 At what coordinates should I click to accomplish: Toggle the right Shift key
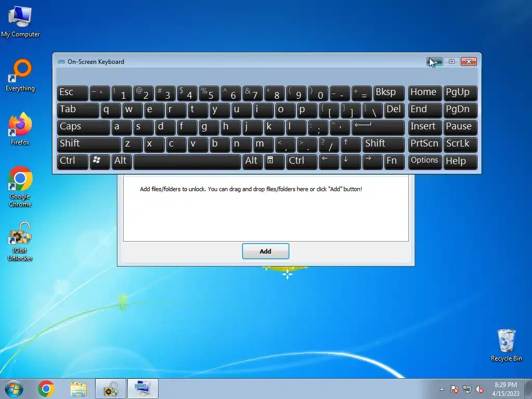coord(383,144)
